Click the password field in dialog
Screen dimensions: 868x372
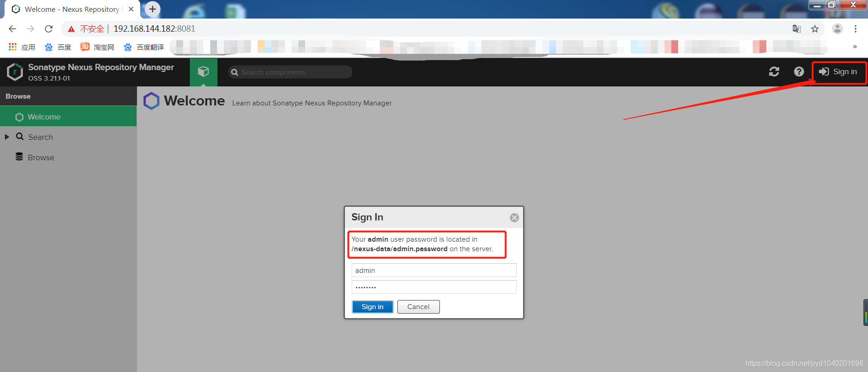point(434,287)
